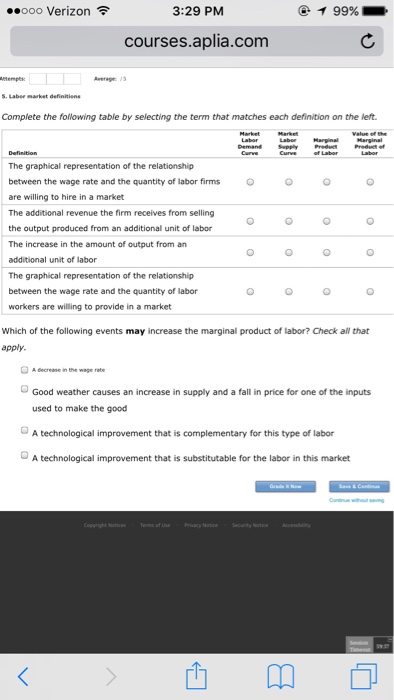394x700 pixels.
Task: Click the Session Timeout indicator
Action: [359, 646]
